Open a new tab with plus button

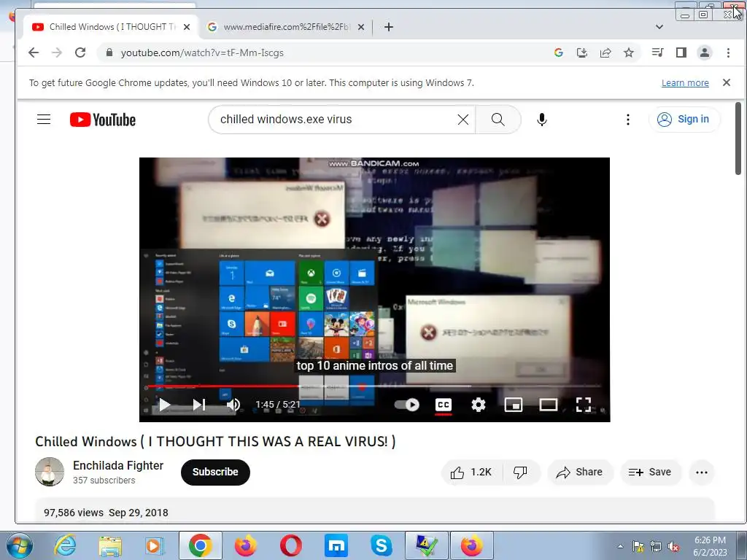point(389,27)
